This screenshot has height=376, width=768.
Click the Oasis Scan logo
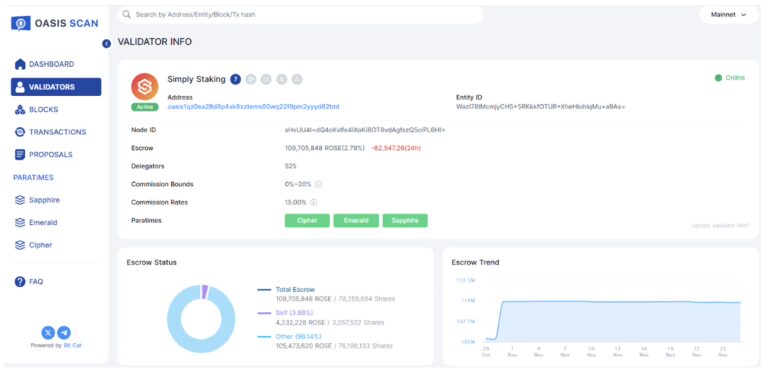click(x=54, y=23)
